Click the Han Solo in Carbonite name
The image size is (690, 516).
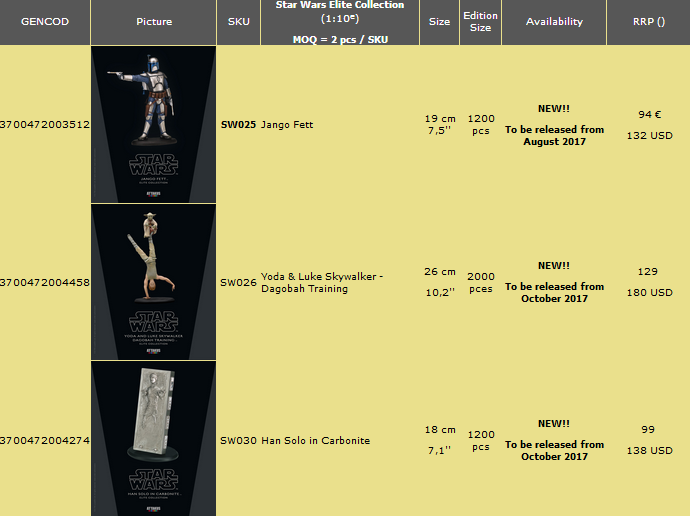315,440
